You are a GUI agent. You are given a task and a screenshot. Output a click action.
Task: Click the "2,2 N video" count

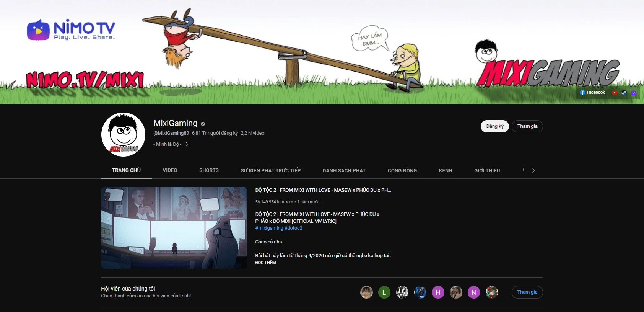252,133
